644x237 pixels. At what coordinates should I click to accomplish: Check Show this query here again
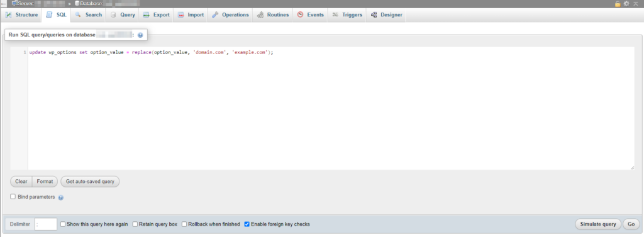(63, 224)
